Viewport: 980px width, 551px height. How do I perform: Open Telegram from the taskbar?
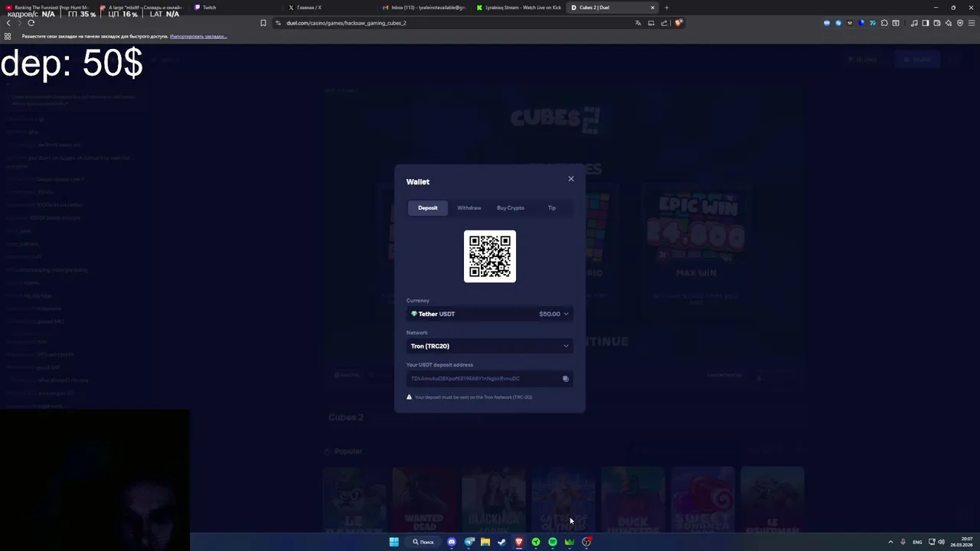[x=469, y=542]
